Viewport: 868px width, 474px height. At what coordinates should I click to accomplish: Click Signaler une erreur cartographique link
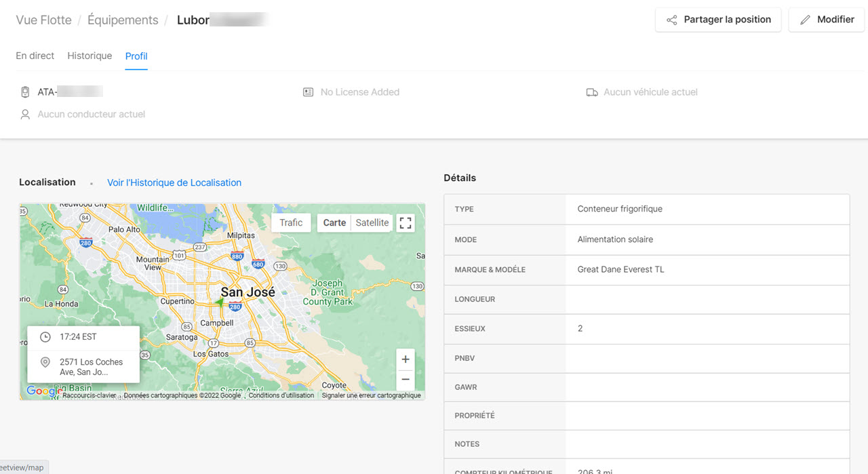click(371, 395)
